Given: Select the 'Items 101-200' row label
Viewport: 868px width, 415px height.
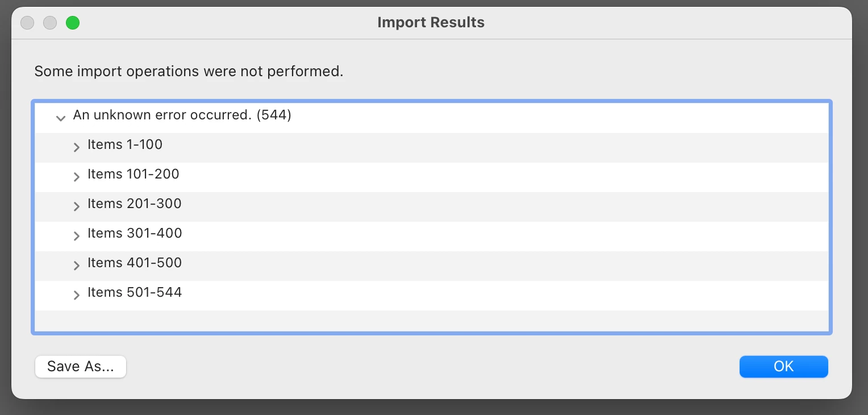Looking at the screenshot, I should 133,175.
